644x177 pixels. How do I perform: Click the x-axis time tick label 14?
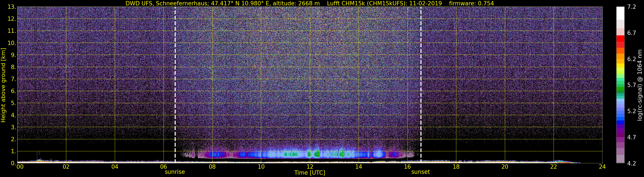(358, 167)
